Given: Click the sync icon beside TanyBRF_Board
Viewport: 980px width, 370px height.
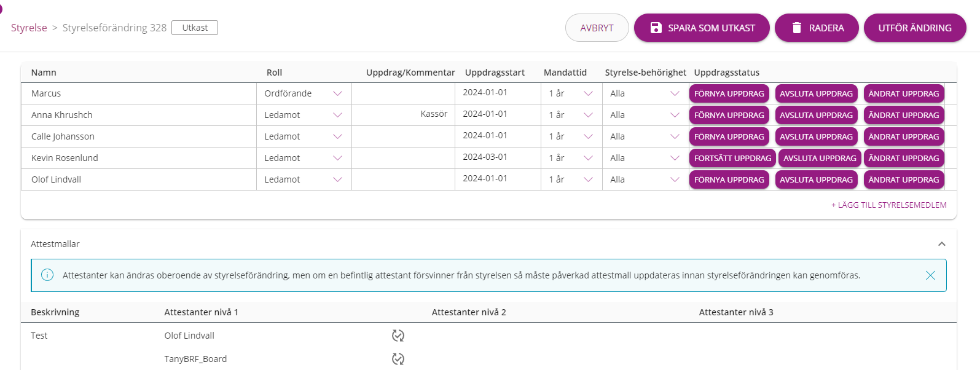Looking at the screenshot, I should pyautogui.click(x=398, y=359).
